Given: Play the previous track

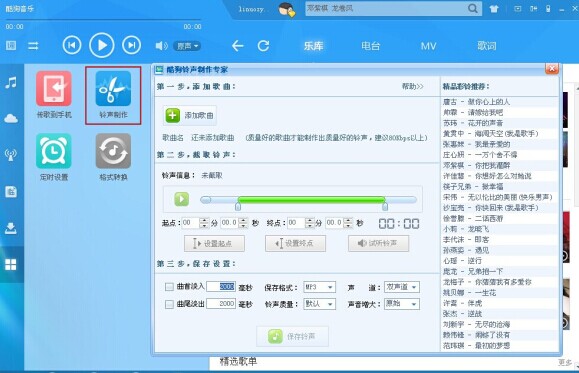Looking at the screenshot, I should (x=72, y=45).
